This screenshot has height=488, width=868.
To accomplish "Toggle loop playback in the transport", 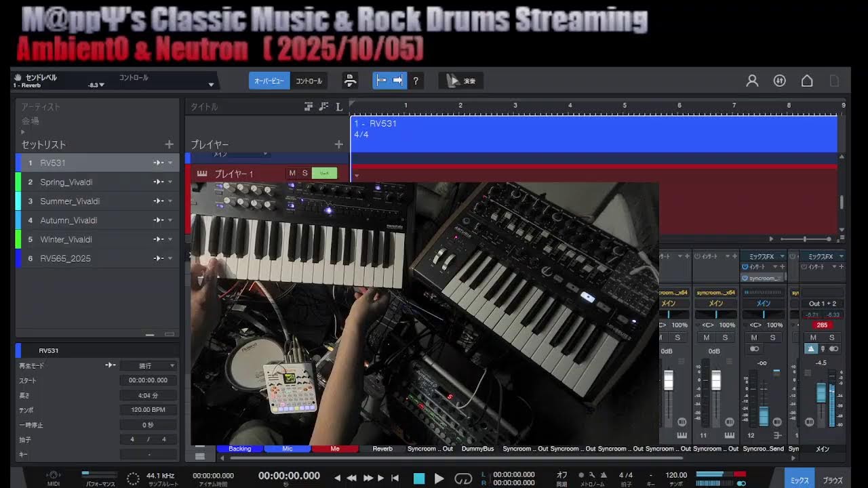I will [x=463, y=479].
